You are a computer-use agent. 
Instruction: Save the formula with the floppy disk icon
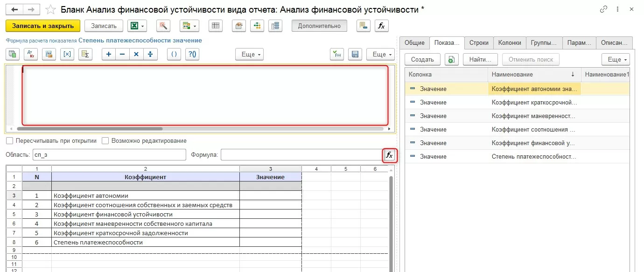(355, 54)
